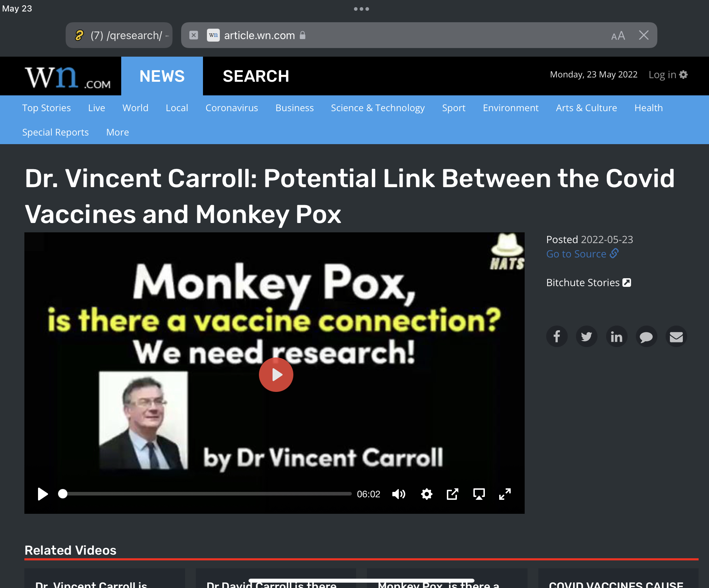709x588 pixels.
Task: Expand the More menu
Action: [118, 132]
